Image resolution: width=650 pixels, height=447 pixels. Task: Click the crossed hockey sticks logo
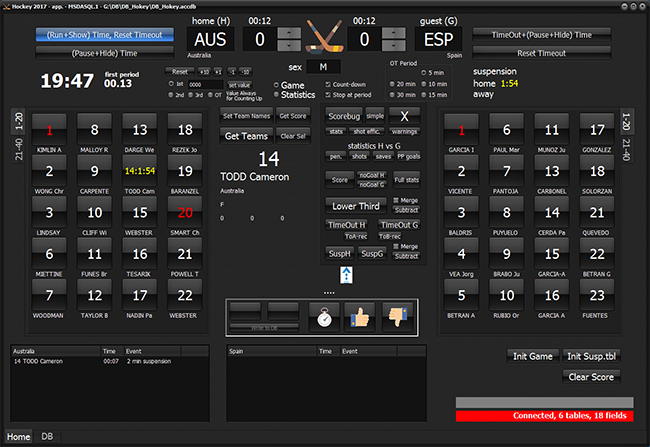click(x=325, y=36)
